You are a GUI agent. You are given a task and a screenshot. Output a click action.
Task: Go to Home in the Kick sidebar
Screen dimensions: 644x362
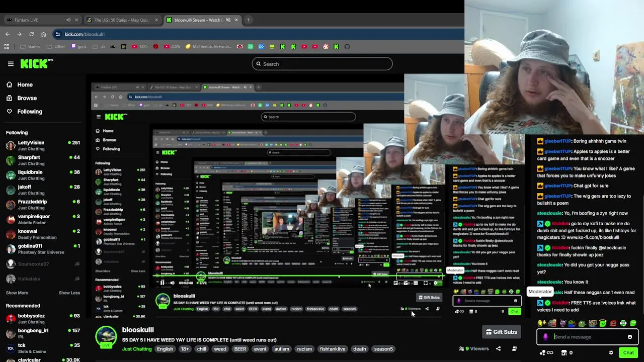(20, 85)
